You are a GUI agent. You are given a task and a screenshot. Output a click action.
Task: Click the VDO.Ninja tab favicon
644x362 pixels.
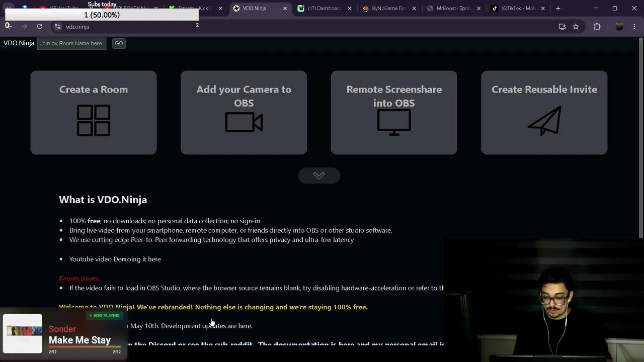click(236, 9)
